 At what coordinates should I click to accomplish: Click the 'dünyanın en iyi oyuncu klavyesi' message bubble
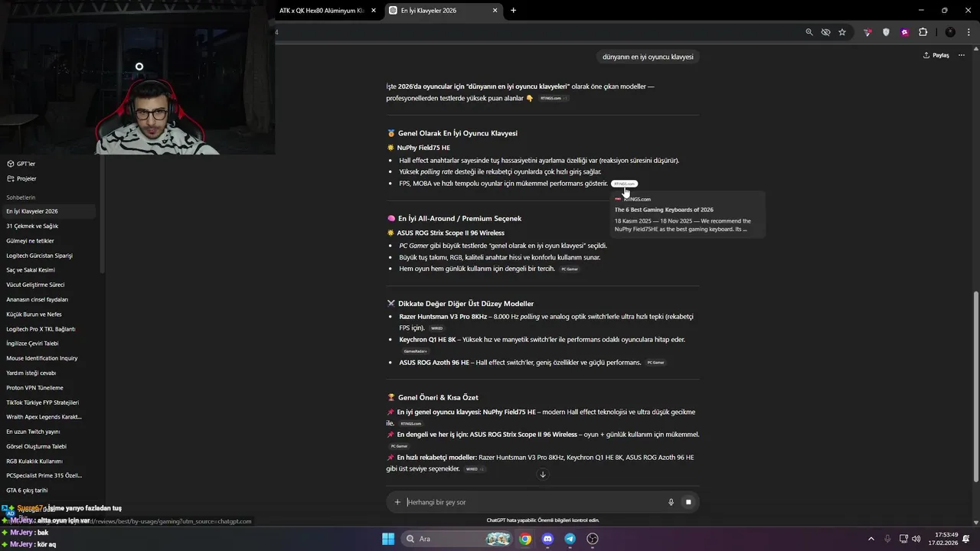(648, 57)
